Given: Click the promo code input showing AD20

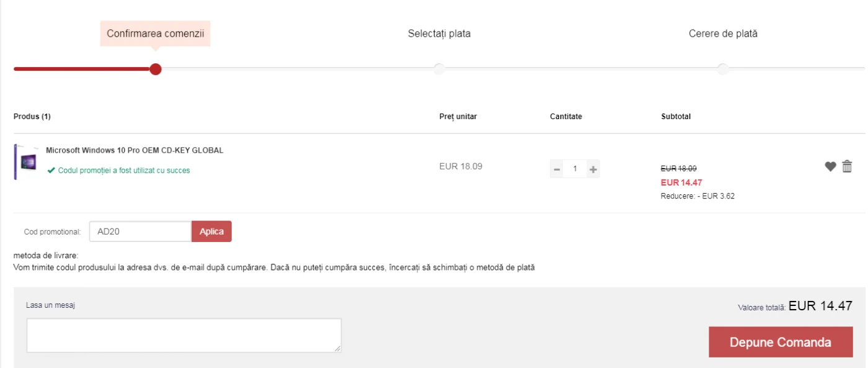Looking at the screenshot, I should tap(140, 231).
